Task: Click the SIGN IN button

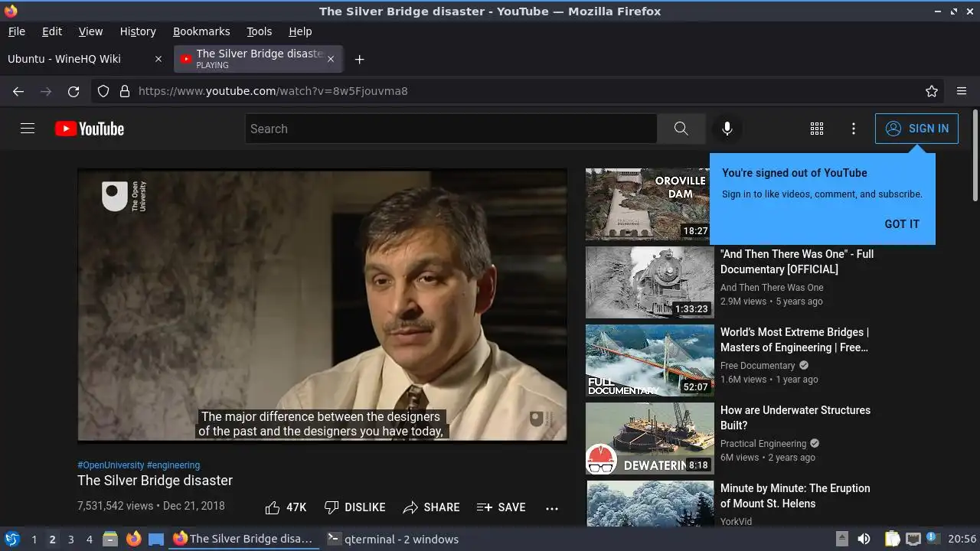Action: (916, 129)
